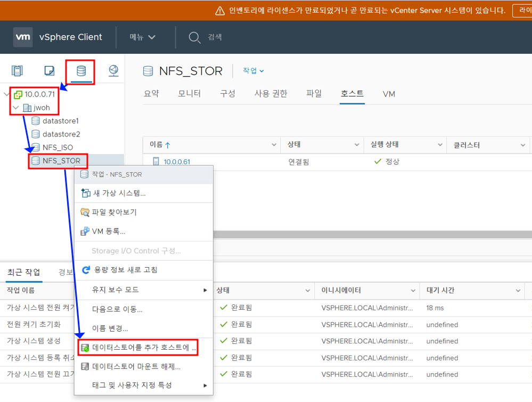Click the license button in the banner

522,11
